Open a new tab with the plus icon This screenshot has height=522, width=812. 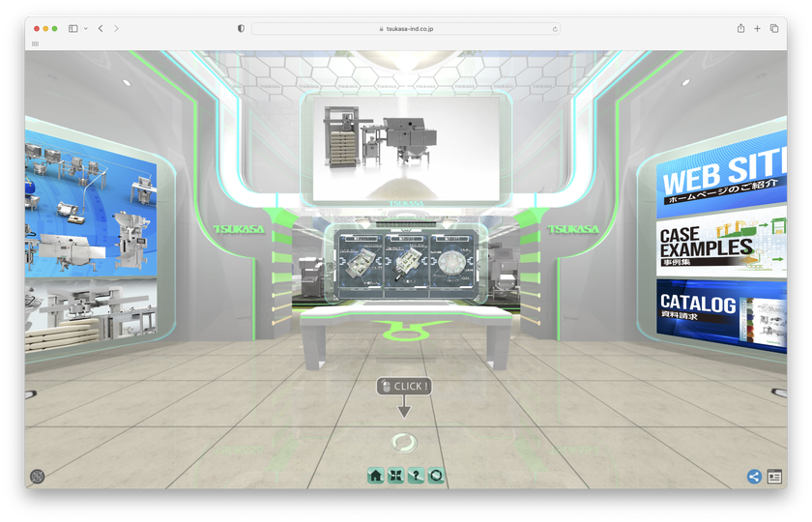[757, 28]
